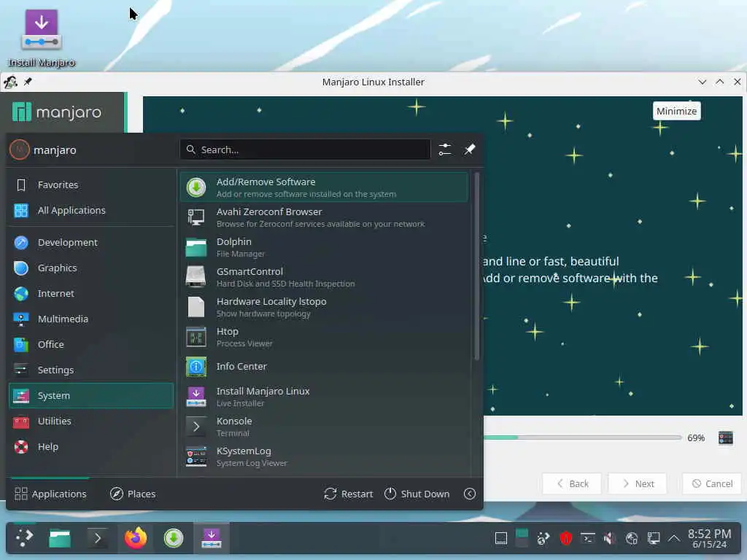Switch to the Places tab

click(133, 494)
